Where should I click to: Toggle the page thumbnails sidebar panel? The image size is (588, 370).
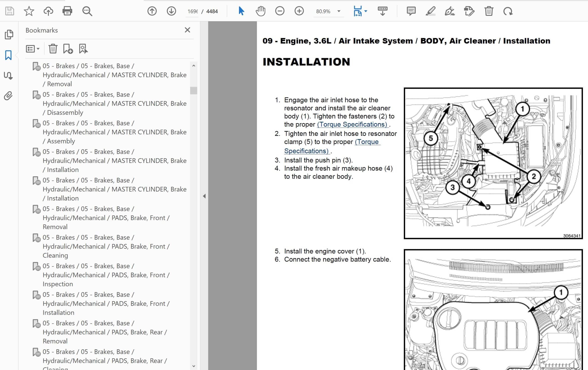pos(9,34)
